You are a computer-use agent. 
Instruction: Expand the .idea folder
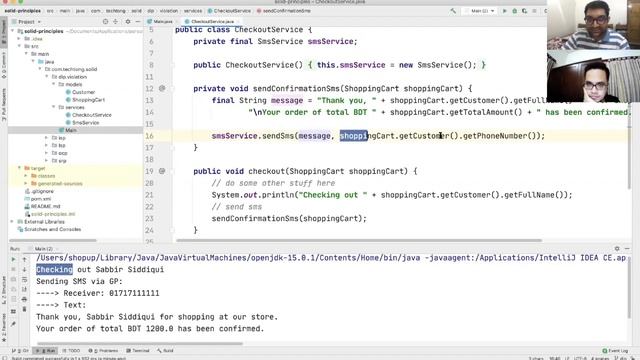pos(19,39)
